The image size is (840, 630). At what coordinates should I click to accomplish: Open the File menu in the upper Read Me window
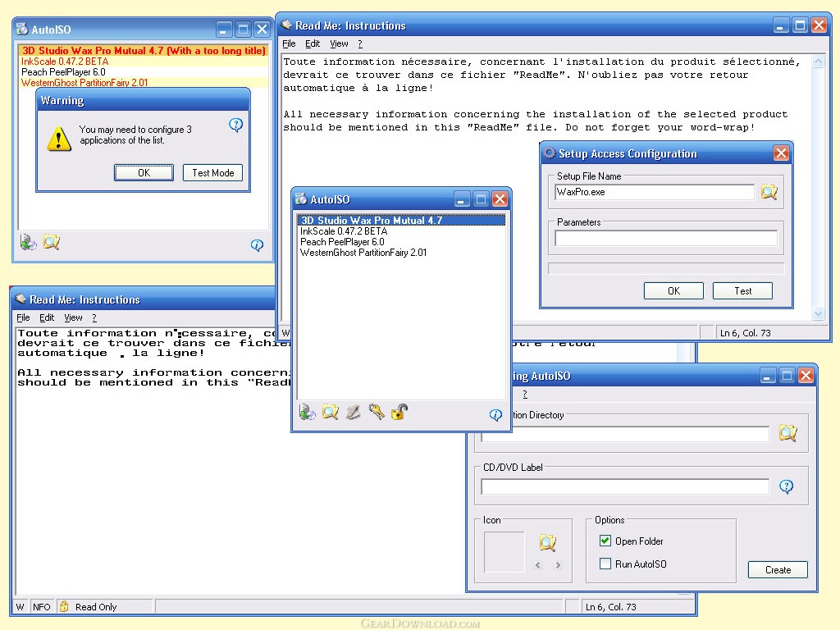pos(289,44)
